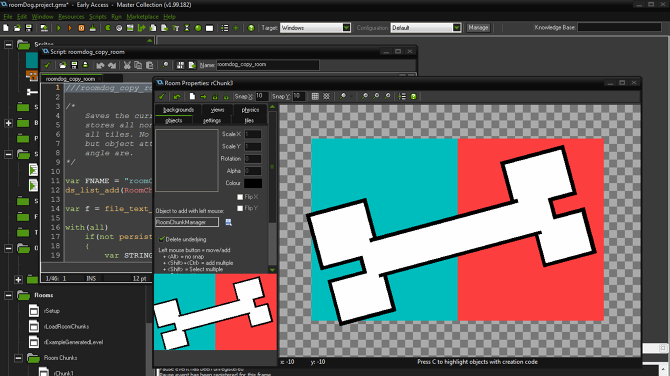The image size is (670, 376).
Task: Run the game with green play icon
Action: point(59,28)
